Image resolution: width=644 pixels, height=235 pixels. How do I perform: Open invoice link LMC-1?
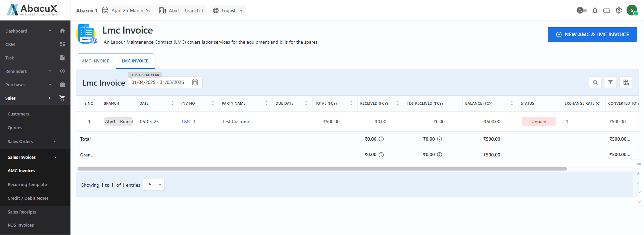[x=188, y=122]
